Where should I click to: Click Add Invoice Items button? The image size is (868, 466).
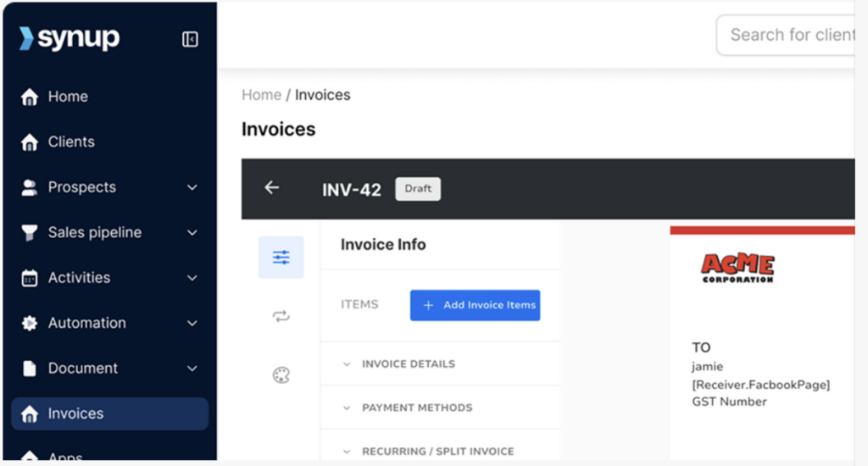click(x=475, y=305)
